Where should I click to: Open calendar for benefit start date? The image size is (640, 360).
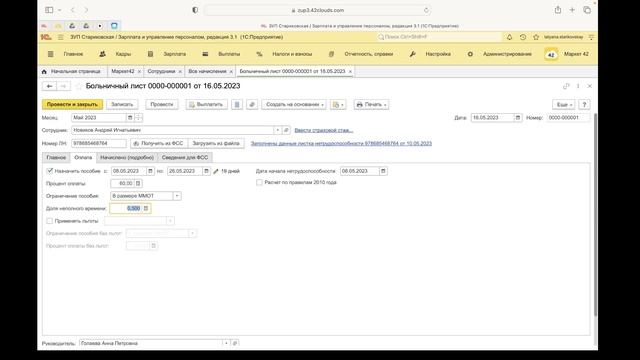[150, 171]
